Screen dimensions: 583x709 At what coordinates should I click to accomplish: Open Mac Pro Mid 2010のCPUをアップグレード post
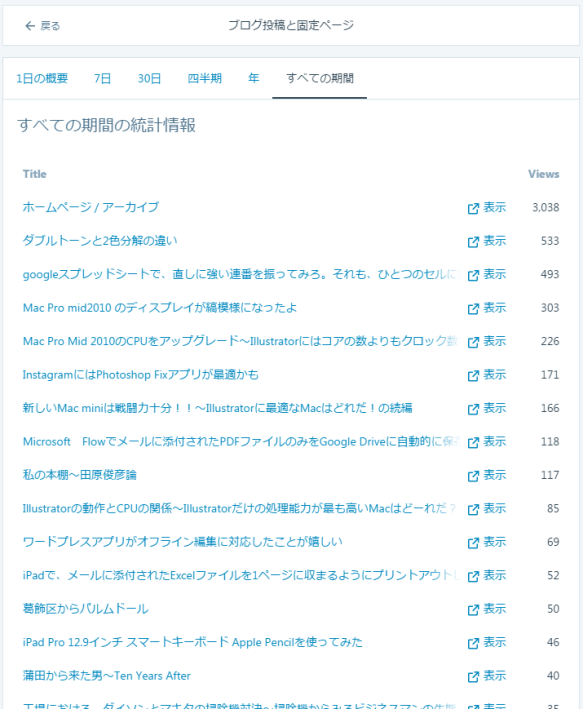coord(240,341)
